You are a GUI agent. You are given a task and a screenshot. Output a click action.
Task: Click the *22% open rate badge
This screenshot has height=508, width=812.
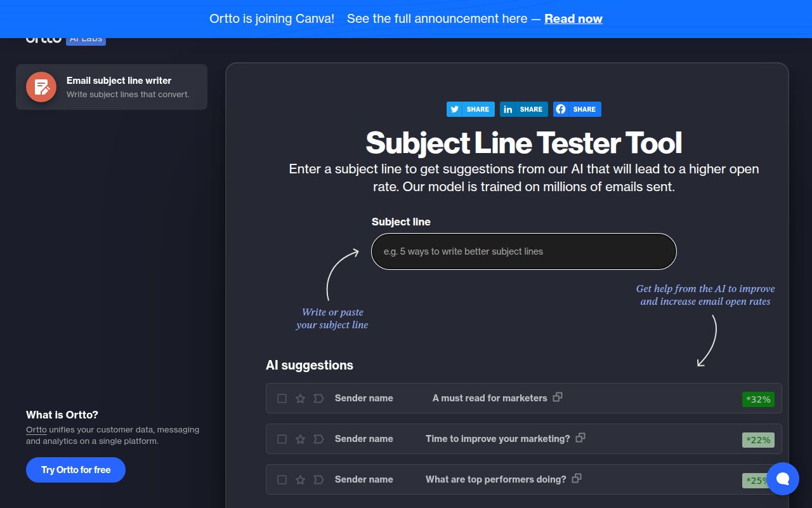[x=758, y=440]
